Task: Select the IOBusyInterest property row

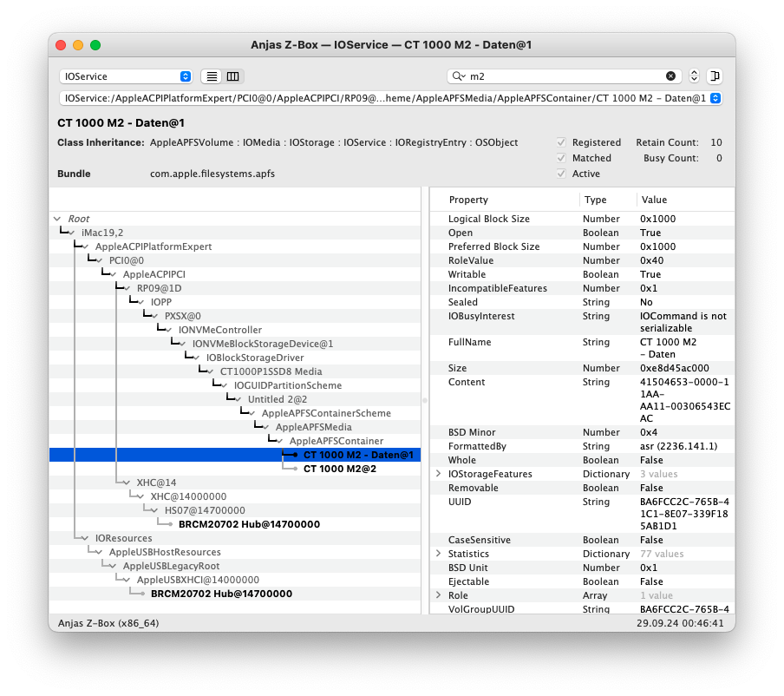Action: 582,322
